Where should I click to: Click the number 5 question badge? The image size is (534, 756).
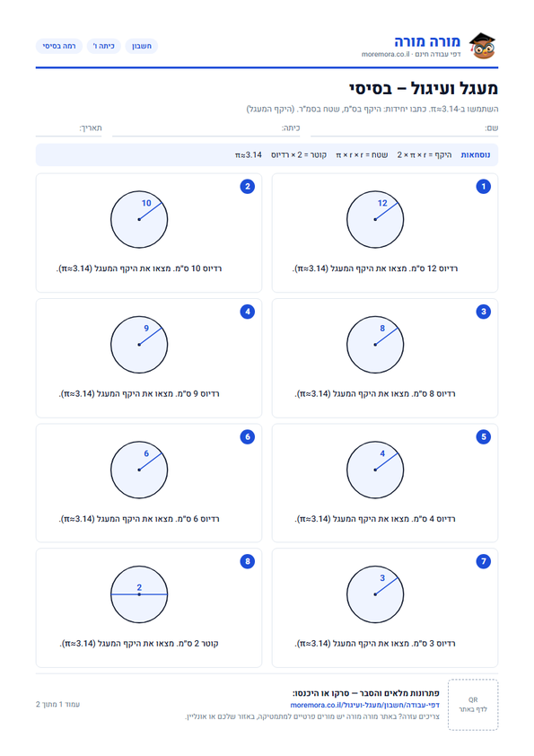pyautogui.click(x=484, y=437)
